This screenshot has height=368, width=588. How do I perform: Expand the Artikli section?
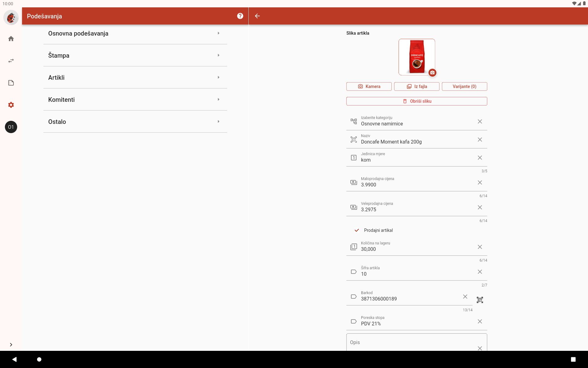point(135,78)
